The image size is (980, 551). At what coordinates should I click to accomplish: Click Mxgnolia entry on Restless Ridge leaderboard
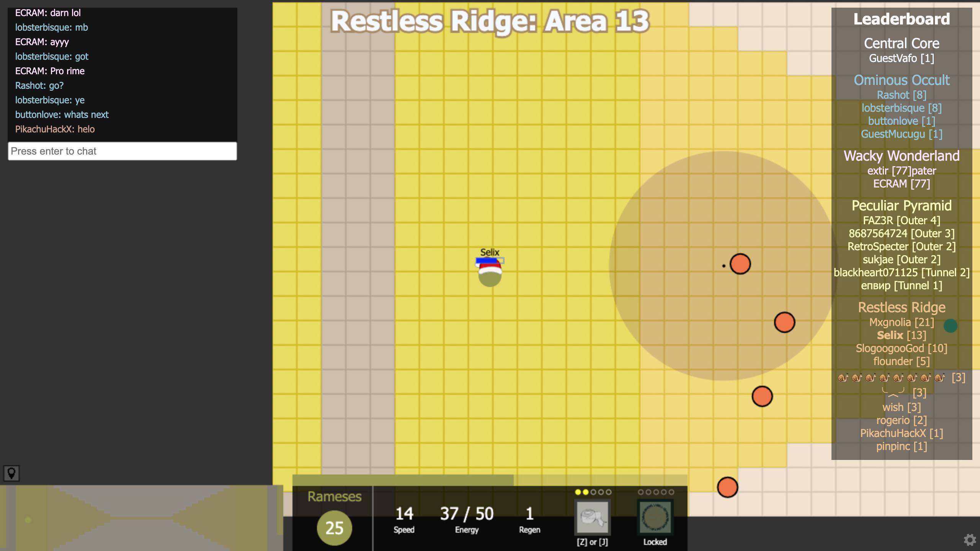[x=901, y=321]
